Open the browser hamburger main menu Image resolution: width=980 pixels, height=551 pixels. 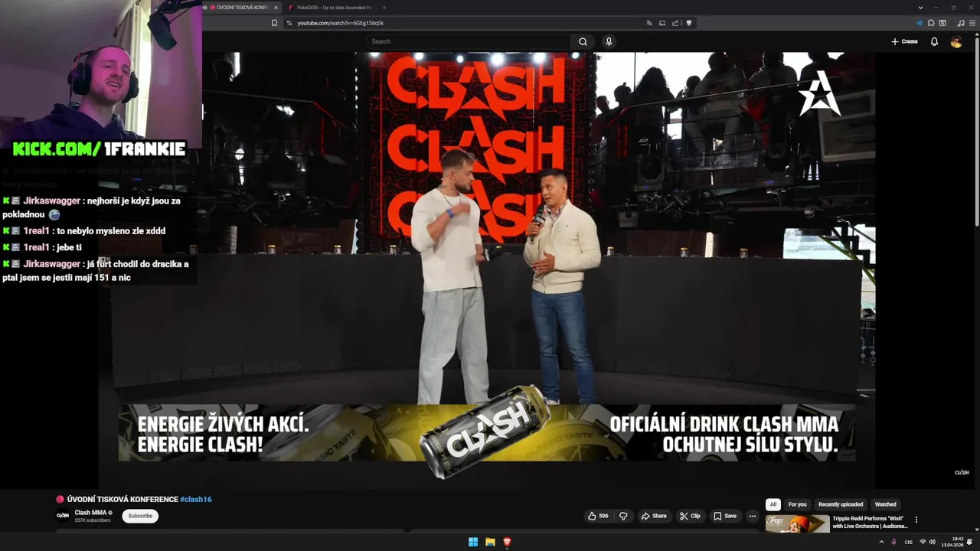point(972,23)
